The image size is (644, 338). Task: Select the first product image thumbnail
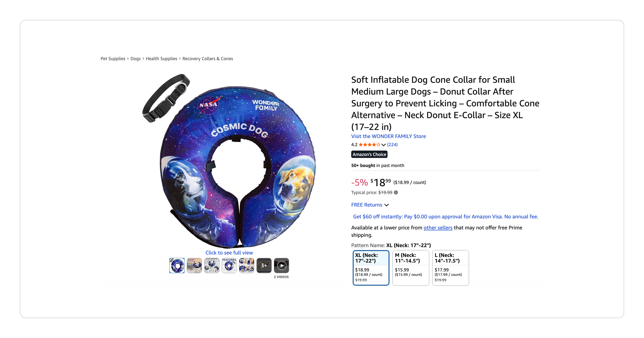tap(177, 266)
